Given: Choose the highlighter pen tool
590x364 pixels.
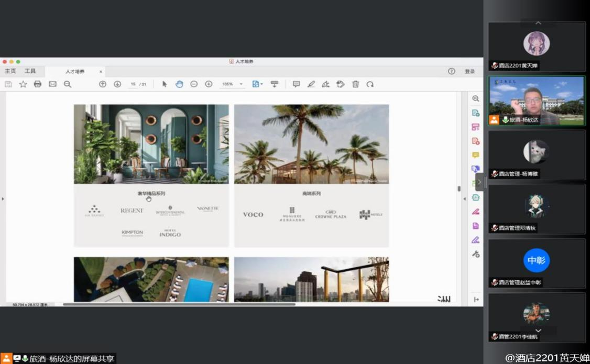Looking at the screenshot, I should coord(311,84).
